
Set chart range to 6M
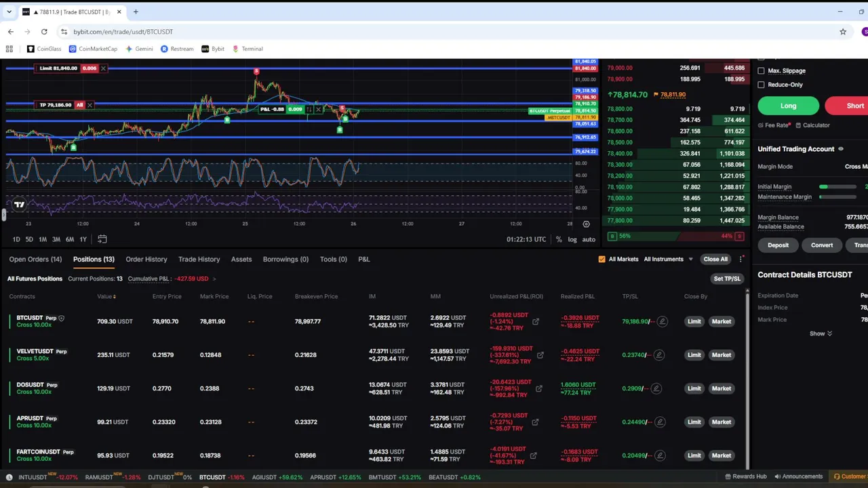(70, 239)
